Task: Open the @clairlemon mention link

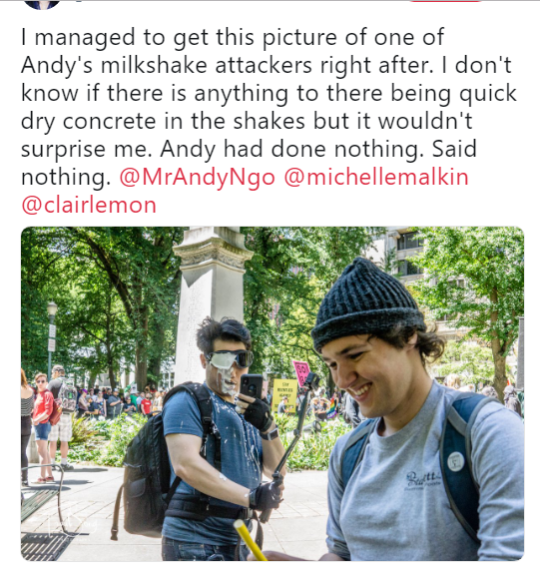Action: [x=89, y=205]
